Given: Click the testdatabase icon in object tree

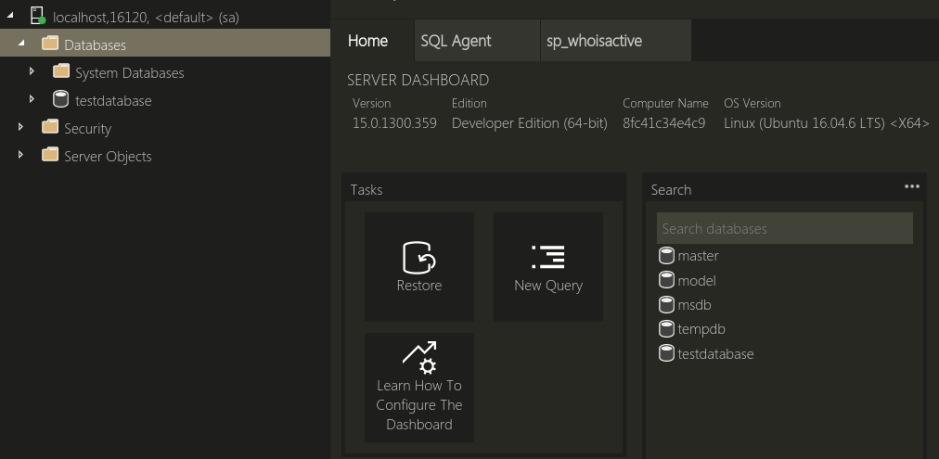Looking at the screenshot, I should (x=61, y=100).
